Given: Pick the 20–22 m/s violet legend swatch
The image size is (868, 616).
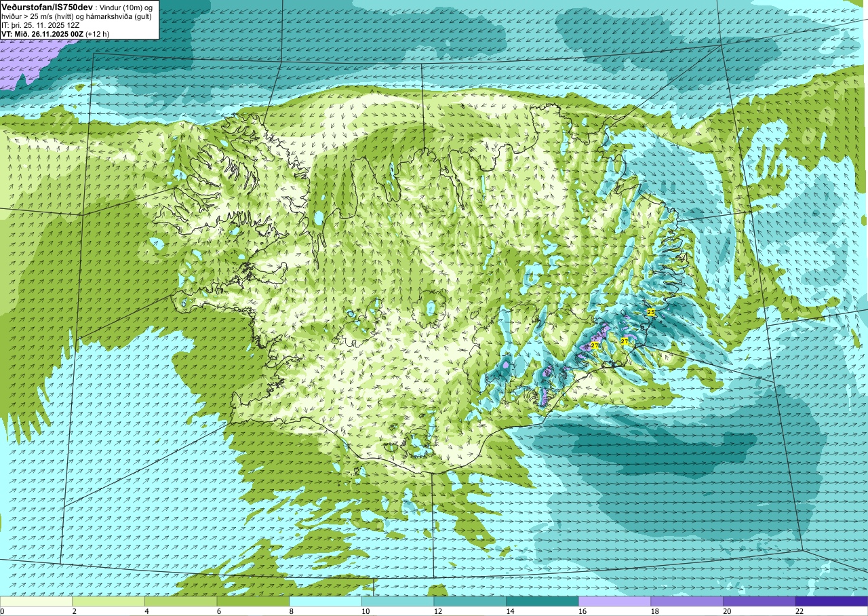Looking at the screenshot, I should 759,601.
